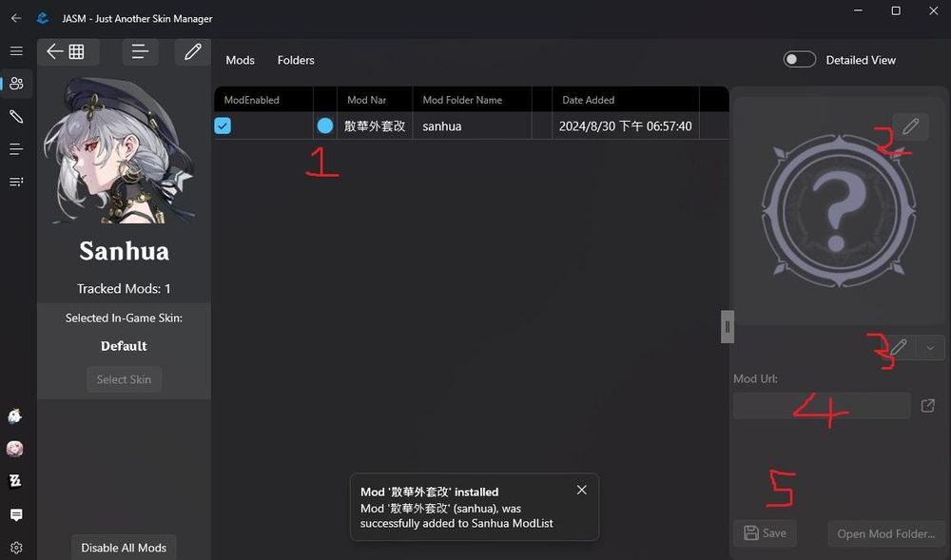
Task: Uncheck the mod enabled checkbox in the row
Action: 223,125
